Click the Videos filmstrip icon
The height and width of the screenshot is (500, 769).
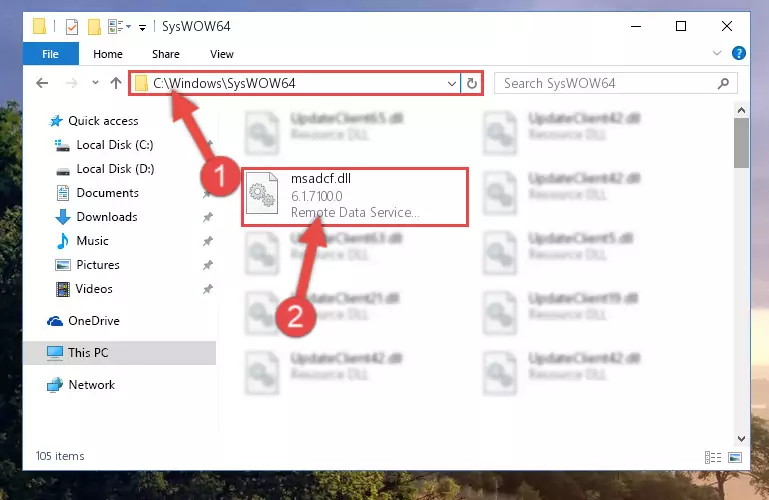point(63,289)
